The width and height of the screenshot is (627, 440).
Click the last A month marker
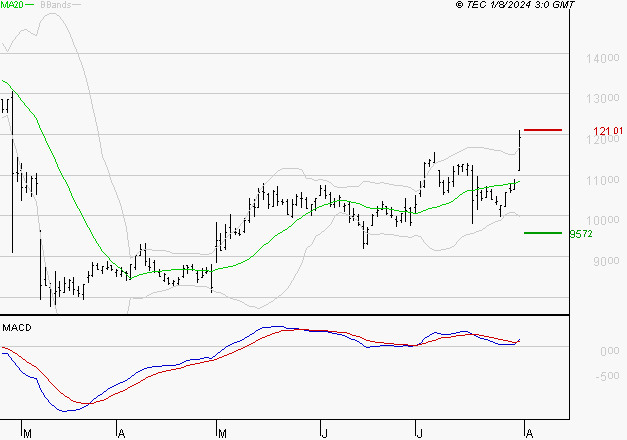pyautogui.click(x=529, y=434)
